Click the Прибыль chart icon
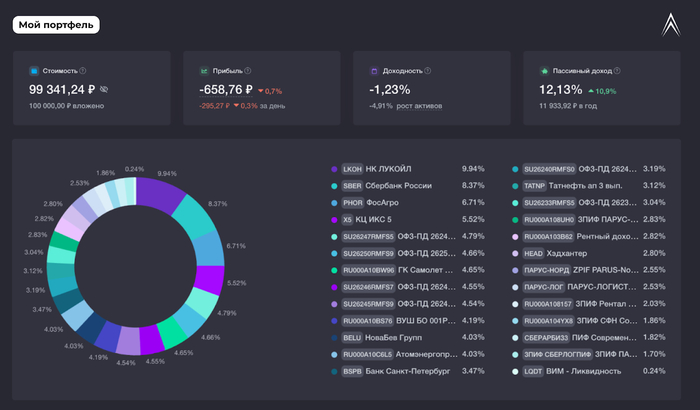 204,72
